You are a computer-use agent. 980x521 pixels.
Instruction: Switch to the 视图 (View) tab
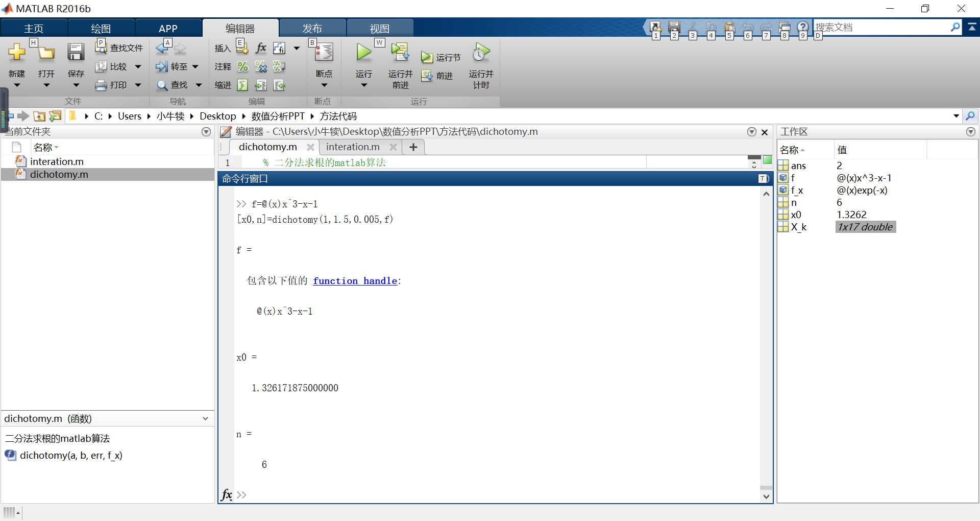tap(380, 29)
